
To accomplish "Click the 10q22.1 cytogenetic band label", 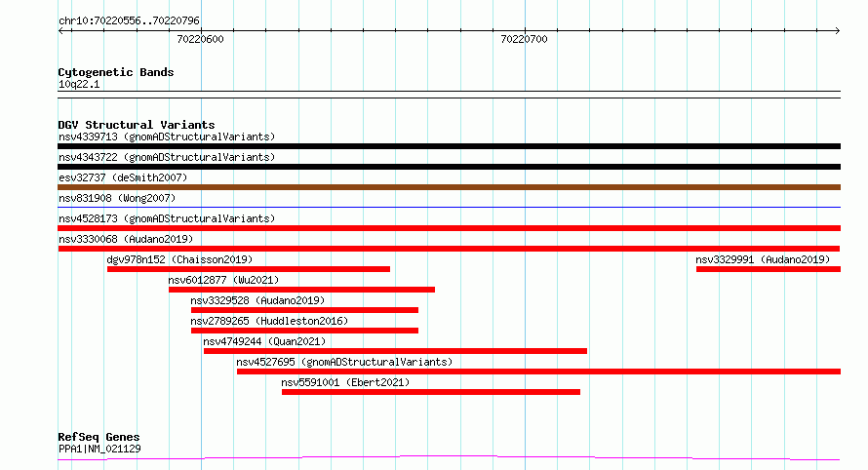I will pyautogui.click(x=79, y=84).
